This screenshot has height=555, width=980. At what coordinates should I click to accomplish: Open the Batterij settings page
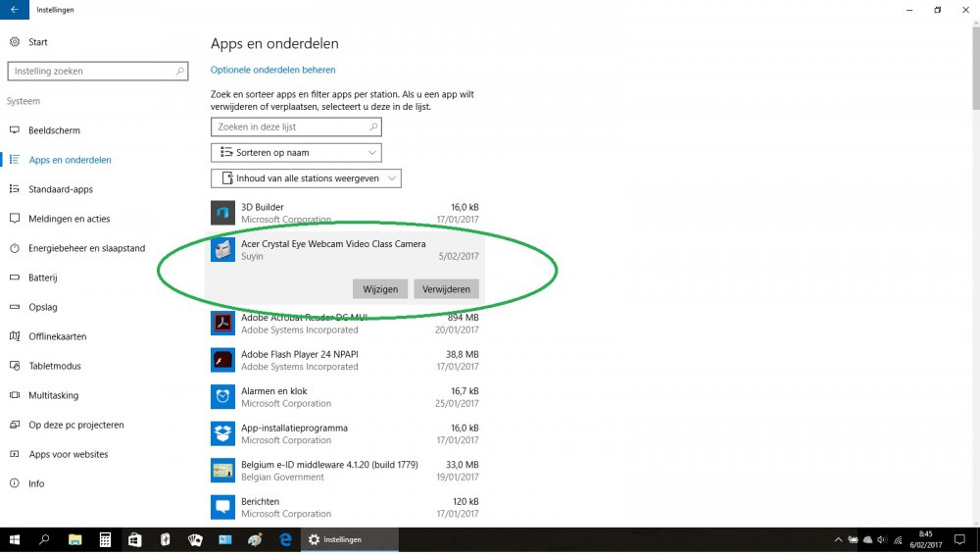(43, 277)
